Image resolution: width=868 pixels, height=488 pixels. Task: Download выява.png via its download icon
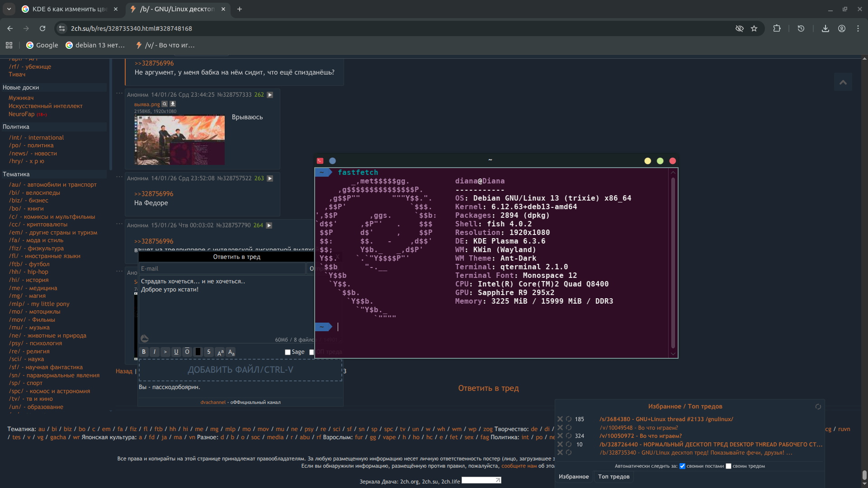coord(172,104)
